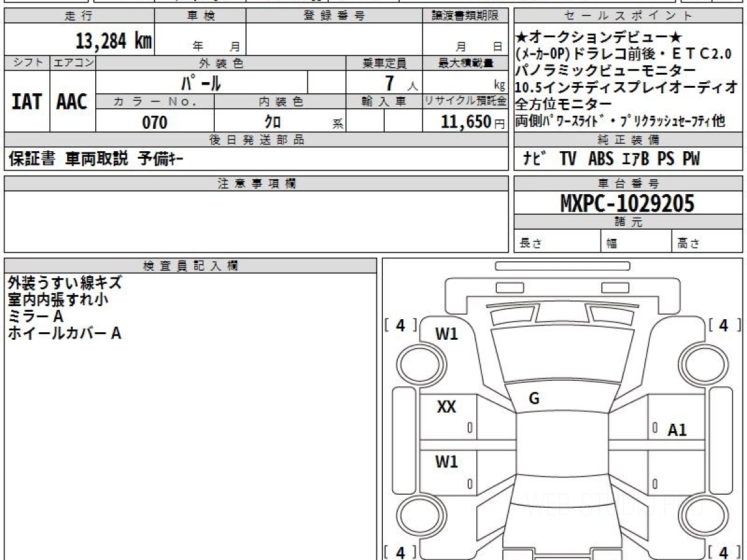Click the 最大積載量 header
747x560 pixels.
465,63
